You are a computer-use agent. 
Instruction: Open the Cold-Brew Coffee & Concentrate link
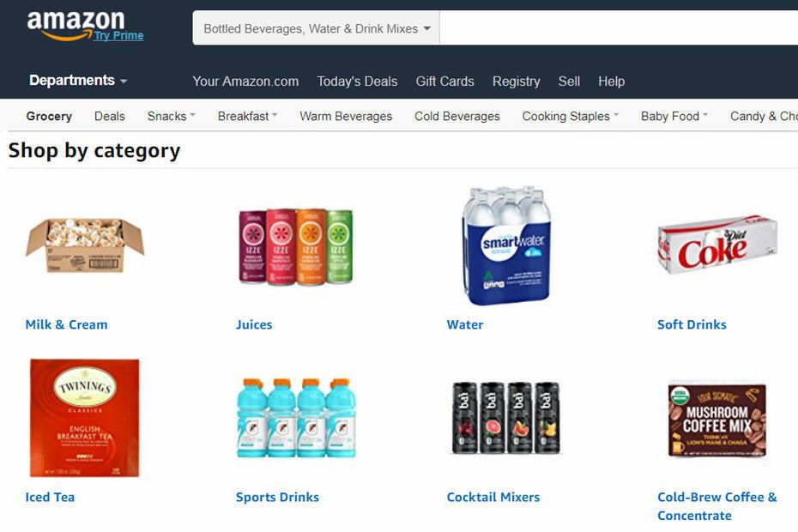(x=717, y=506)
